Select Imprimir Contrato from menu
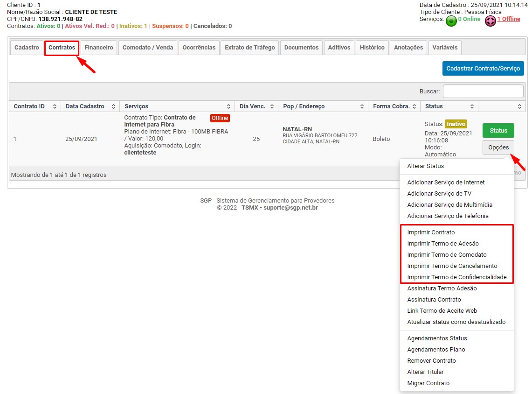Image resolution: width=532 pixels, height=394 pixels. click(431, 232)
